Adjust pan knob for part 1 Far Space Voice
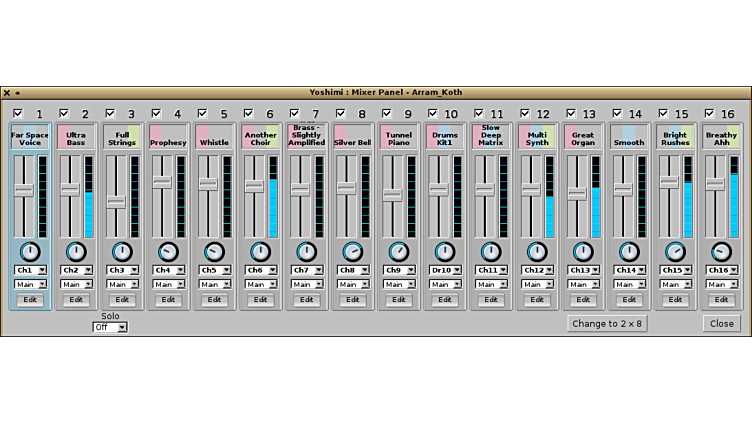The width and height of the screenshot is (752, 423). click(30, 252)
